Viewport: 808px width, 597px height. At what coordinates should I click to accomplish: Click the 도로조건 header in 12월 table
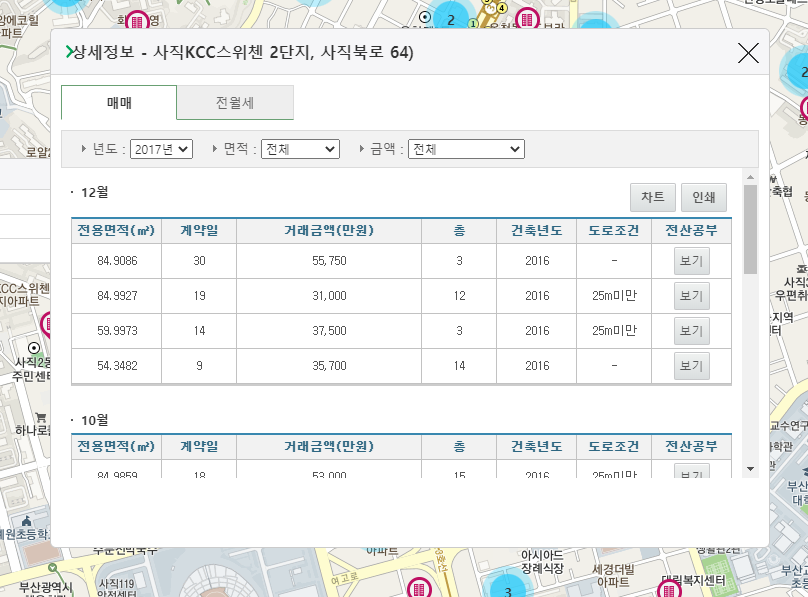coord(614,230)
